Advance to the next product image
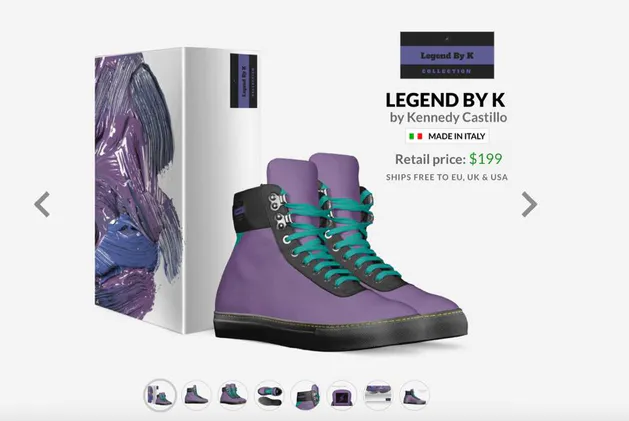The width and height of the screenshot is (629, 421). [529, 204]
